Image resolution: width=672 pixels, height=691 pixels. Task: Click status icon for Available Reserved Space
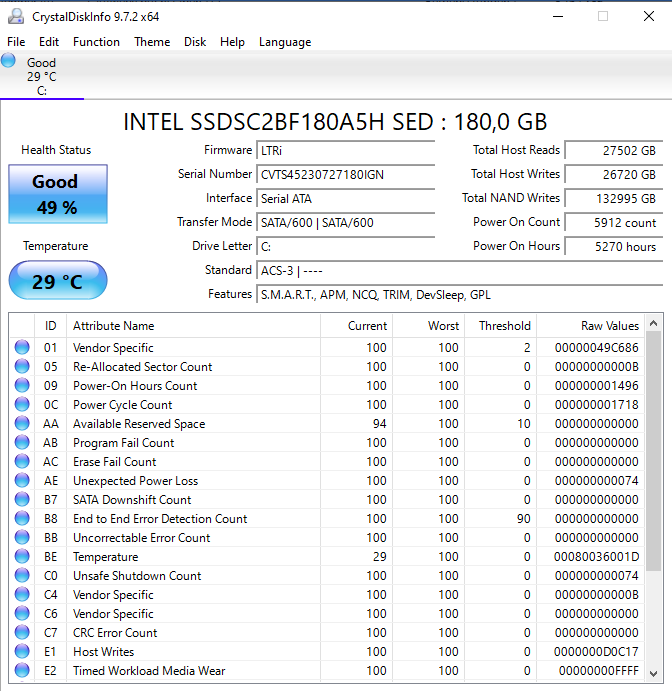22,423
